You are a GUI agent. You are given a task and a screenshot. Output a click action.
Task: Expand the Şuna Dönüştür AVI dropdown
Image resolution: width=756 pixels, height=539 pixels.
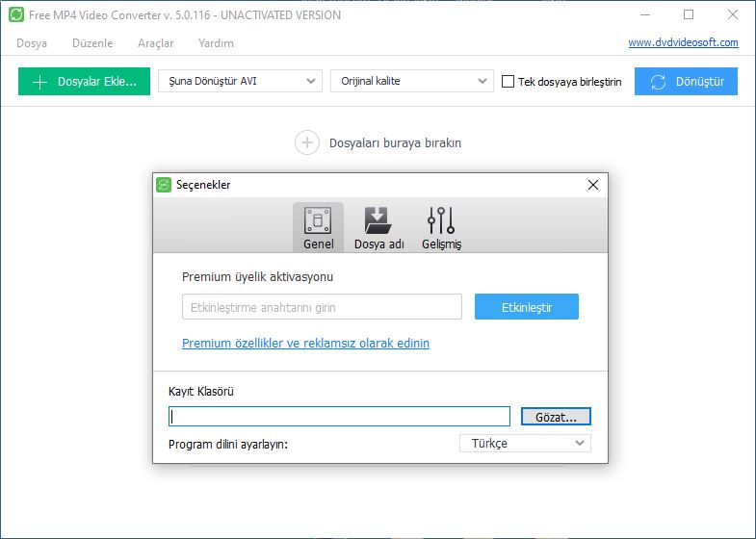(240, 81)
